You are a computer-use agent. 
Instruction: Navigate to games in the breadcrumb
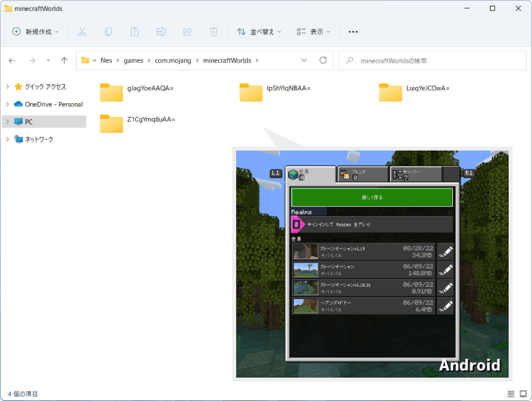click(x=134, y=60)
